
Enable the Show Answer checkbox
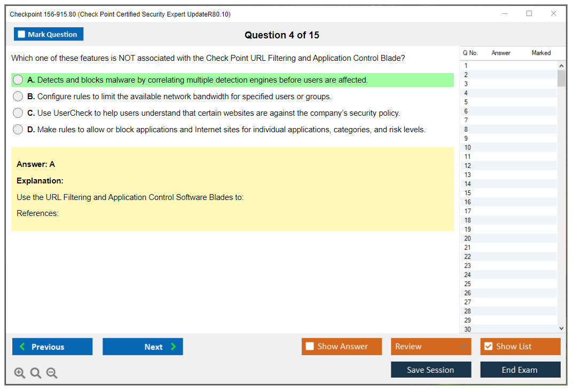(x=310, y=347)
